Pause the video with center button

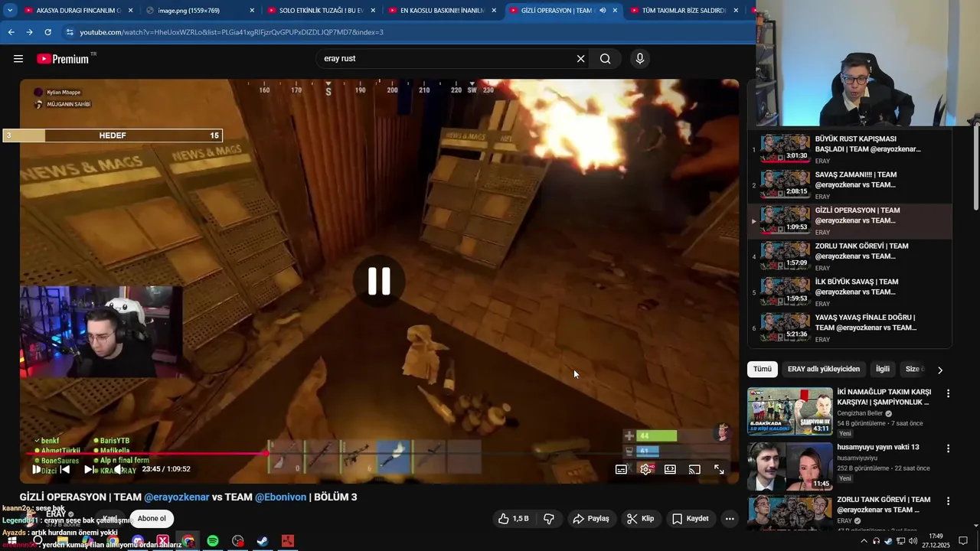click(x=379, y=281)
